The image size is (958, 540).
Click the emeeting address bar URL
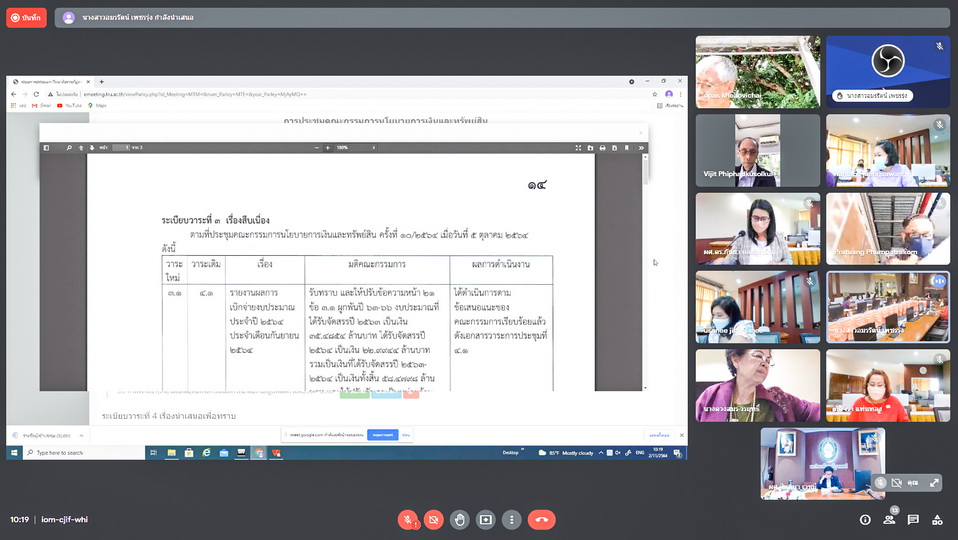(195, 94)
